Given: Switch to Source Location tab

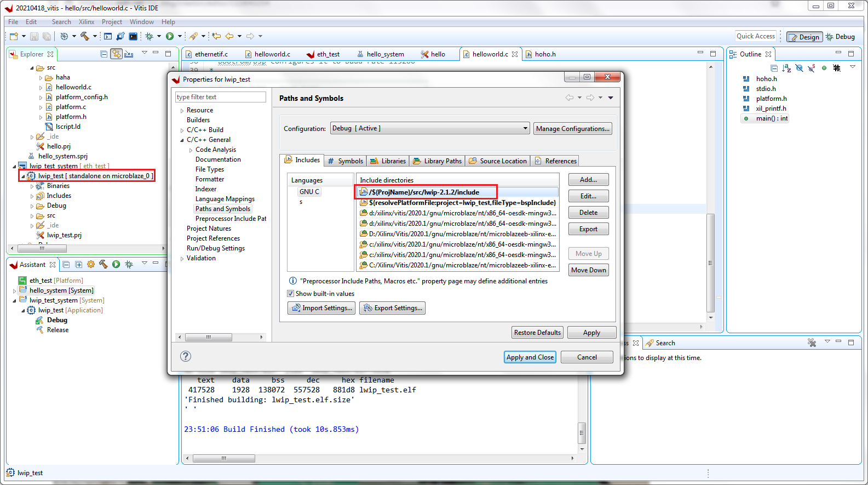Looking at the screenshot, I should [498, 161].
